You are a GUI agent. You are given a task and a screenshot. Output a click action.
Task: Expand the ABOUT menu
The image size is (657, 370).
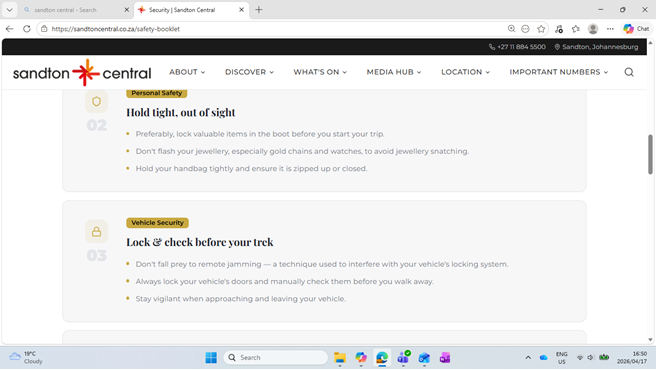click(187, 72)
